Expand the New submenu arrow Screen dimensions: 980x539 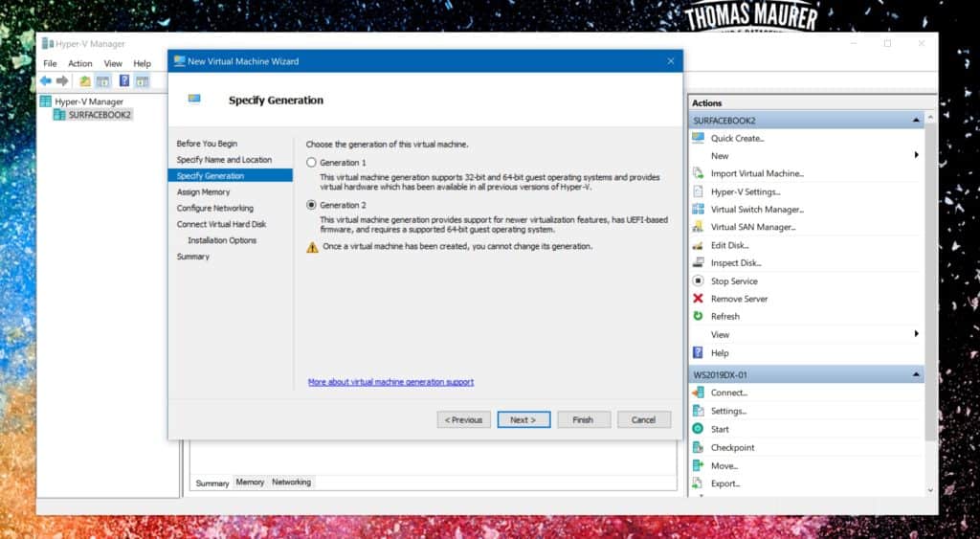916,155
